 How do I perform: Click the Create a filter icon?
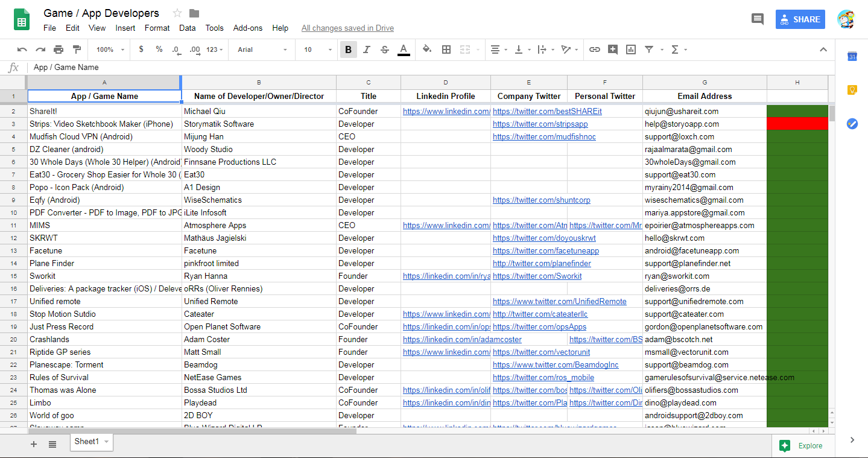[649, 49]
